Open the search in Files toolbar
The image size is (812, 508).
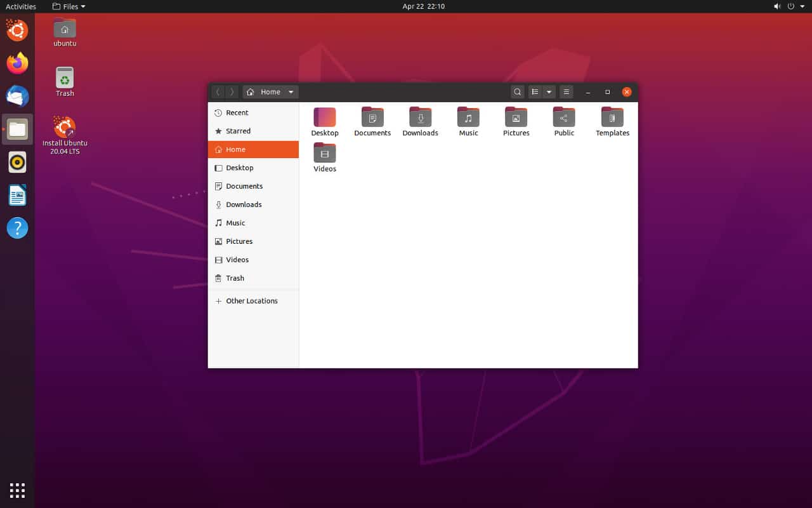coord(517,91)
